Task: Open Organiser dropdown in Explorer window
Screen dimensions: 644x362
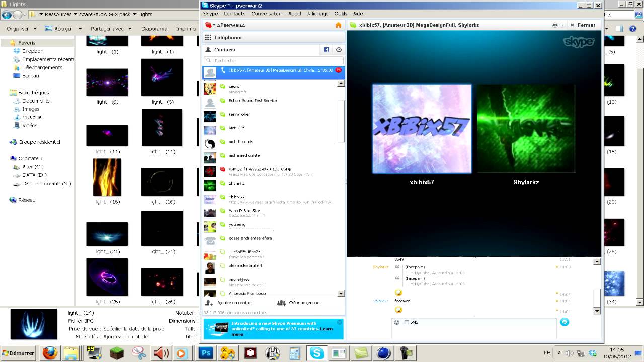Action: [x=22, y=29]
